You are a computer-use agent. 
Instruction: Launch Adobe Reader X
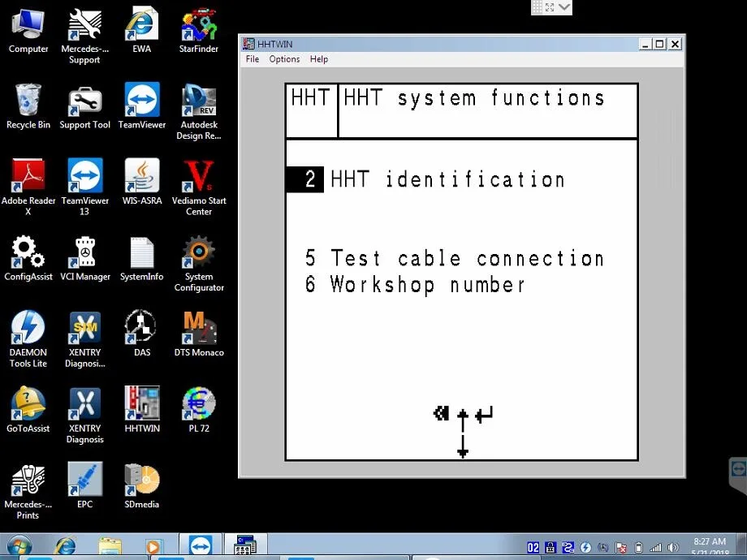[28, 187]
